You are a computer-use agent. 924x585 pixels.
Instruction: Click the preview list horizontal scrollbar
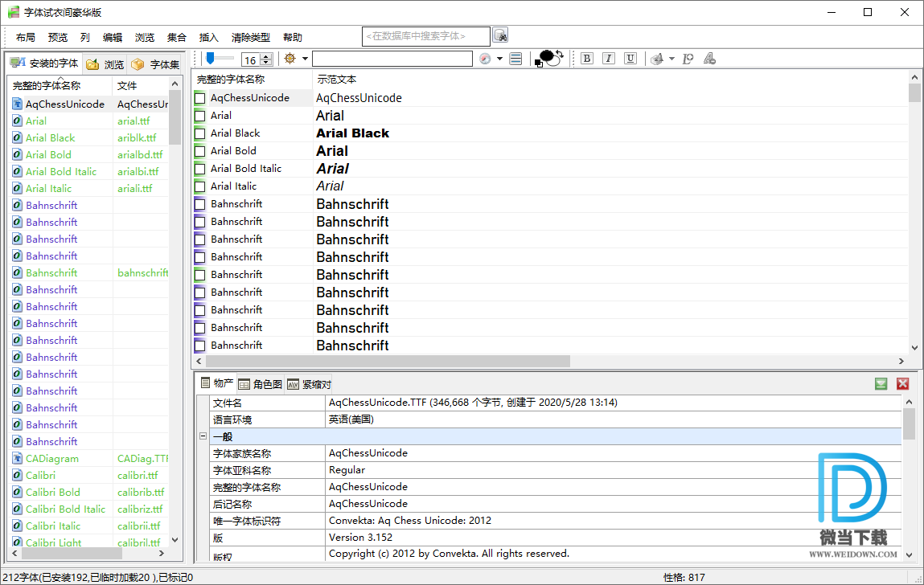[x=388, y=361]
